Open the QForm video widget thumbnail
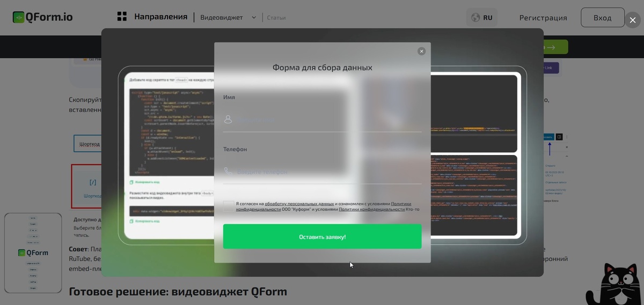The height and width of the screenshot is (305, 644). (33, 253)
